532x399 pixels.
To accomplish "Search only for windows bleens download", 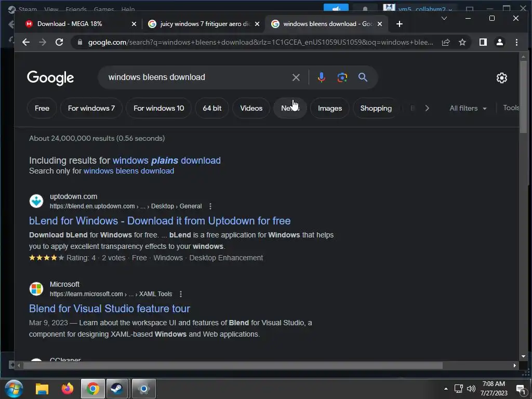I will [x=129, y=171].
